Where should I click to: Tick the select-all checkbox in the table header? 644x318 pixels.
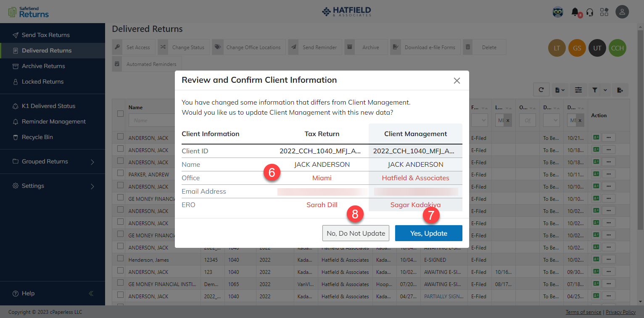(x=120, y=113)
